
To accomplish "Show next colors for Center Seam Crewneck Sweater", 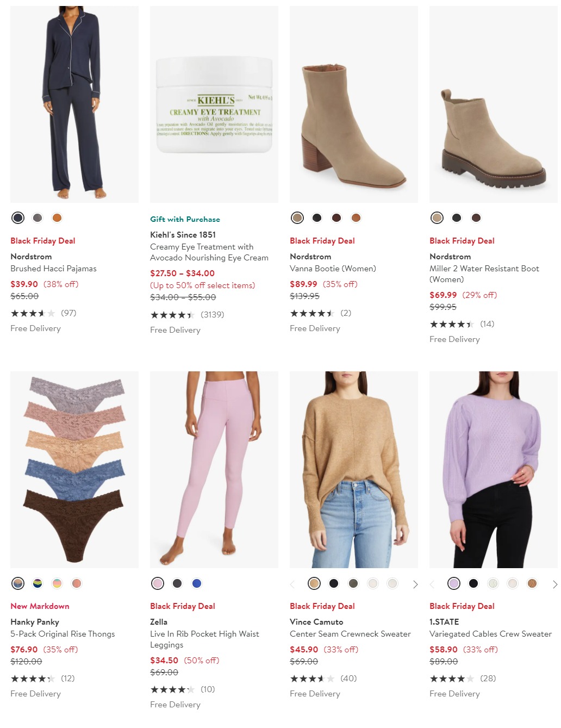I will pyautogui.click(x=415, y=584).
